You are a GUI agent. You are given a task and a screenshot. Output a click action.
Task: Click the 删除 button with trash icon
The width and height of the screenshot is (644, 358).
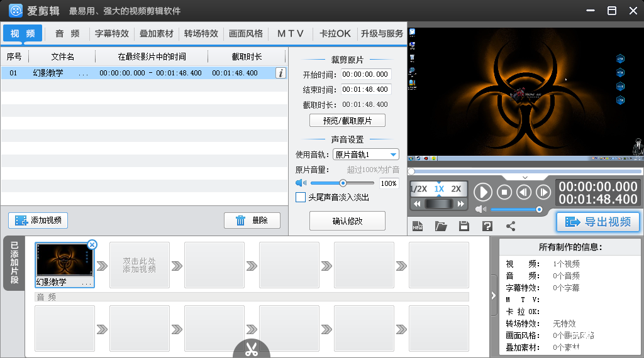click(252, 220)
